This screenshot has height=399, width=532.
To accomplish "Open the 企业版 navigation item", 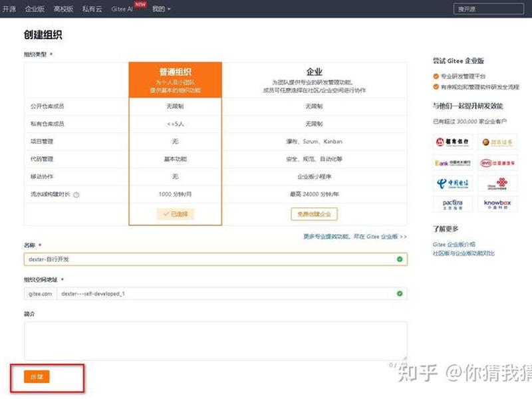I will (x=35, y=9).
